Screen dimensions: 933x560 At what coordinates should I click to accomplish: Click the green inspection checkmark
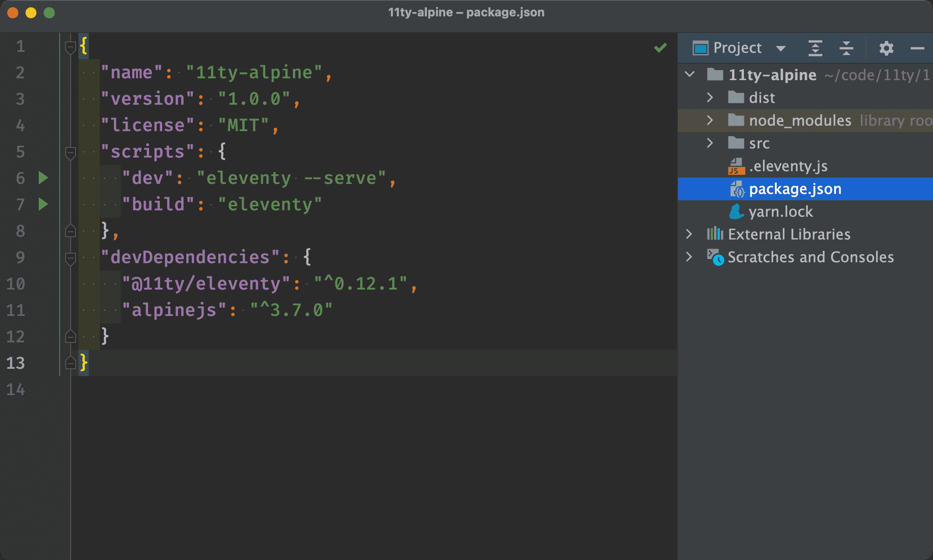(x=660, y=48)
